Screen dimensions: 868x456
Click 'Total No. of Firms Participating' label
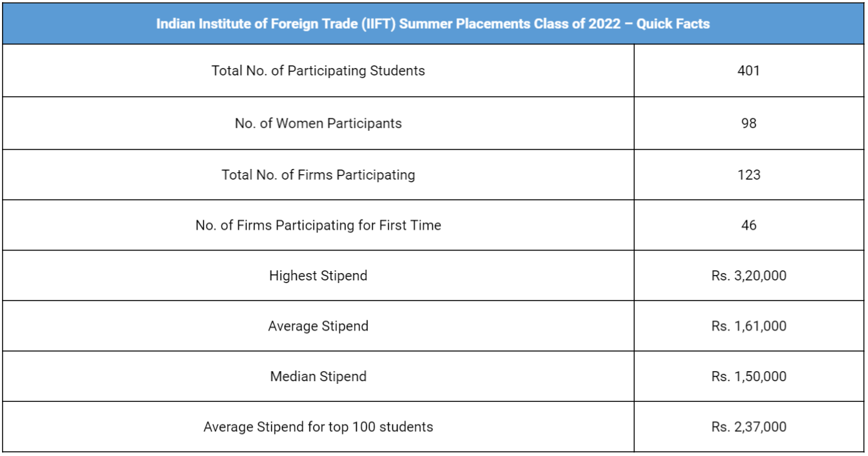(318, 175)
